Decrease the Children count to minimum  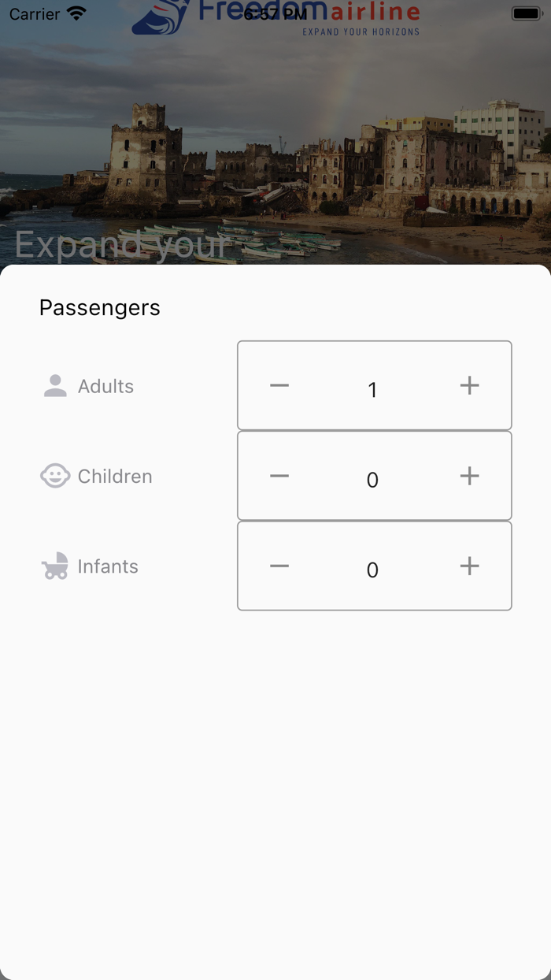(x=279, y=475)
